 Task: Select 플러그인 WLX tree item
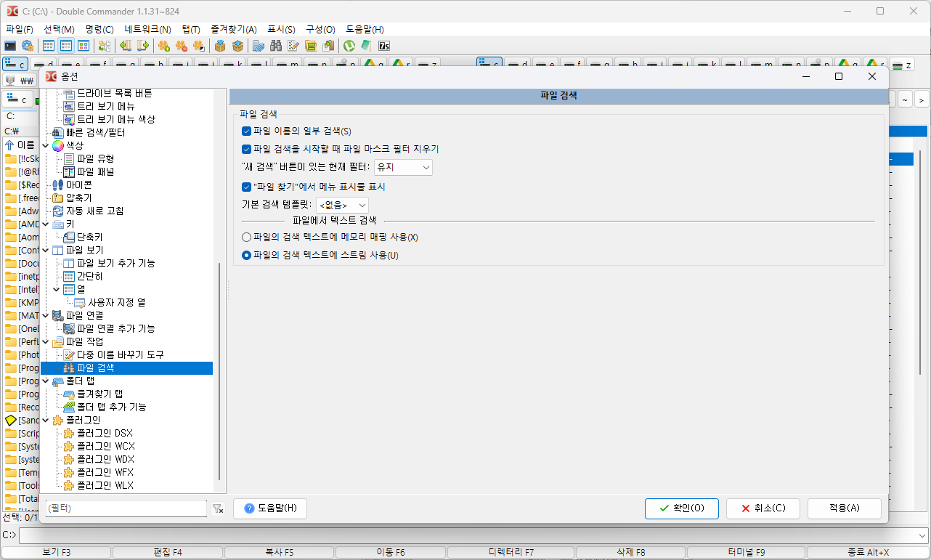[x=105, y=485]
